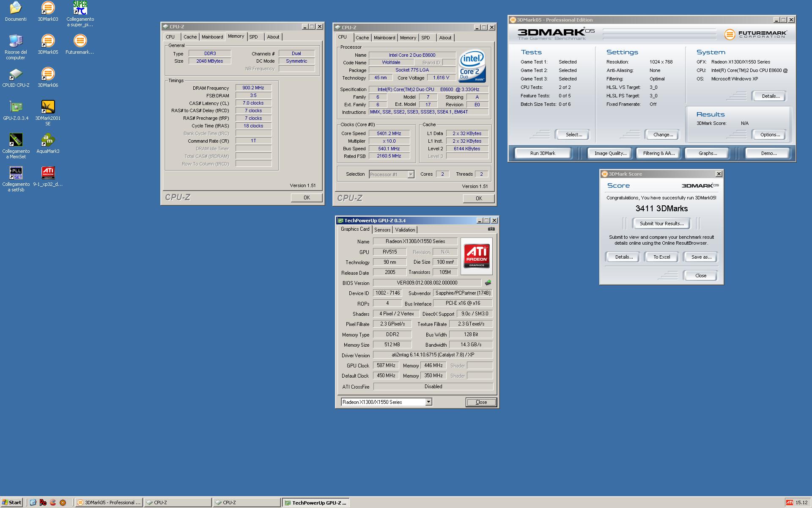Export score To Excel
The height and width of the screenshot is (508, 812).
coord(661,257)
